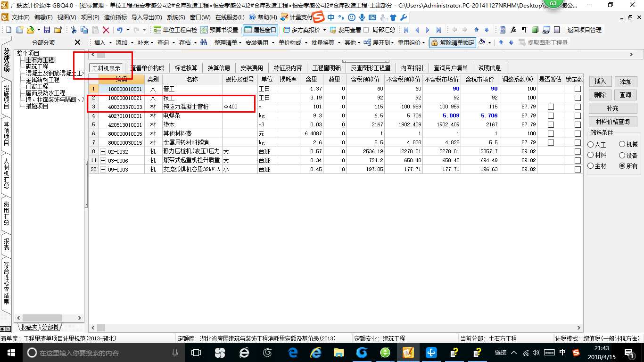
Task: Click the 材料价格查询 button
Action: click(x=613, y=122)
